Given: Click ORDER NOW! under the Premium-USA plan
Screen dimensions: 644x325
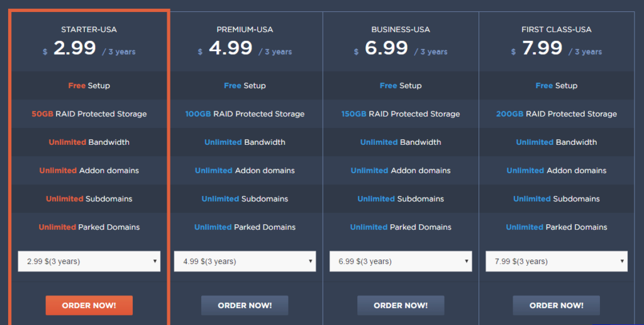Looking at the screenshot, I should (x=245, y=305).
